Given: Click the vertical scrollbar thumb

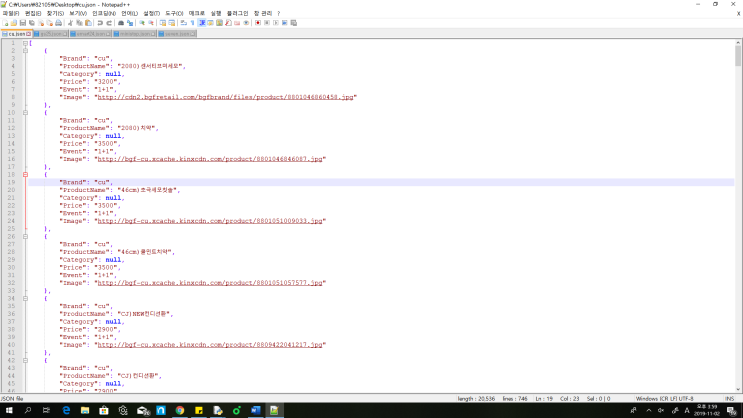Looking at the screenshot, I should 738,56.
